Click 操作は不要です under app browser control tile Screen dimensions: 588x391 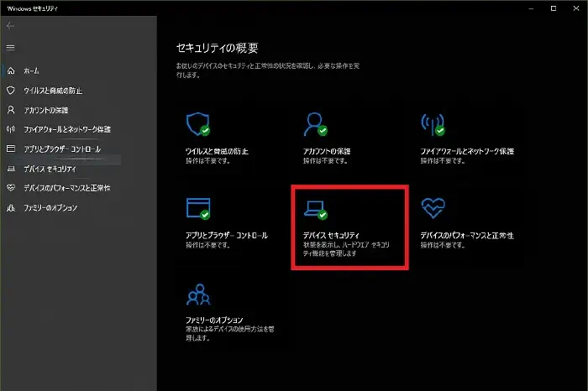pos(207,245)
